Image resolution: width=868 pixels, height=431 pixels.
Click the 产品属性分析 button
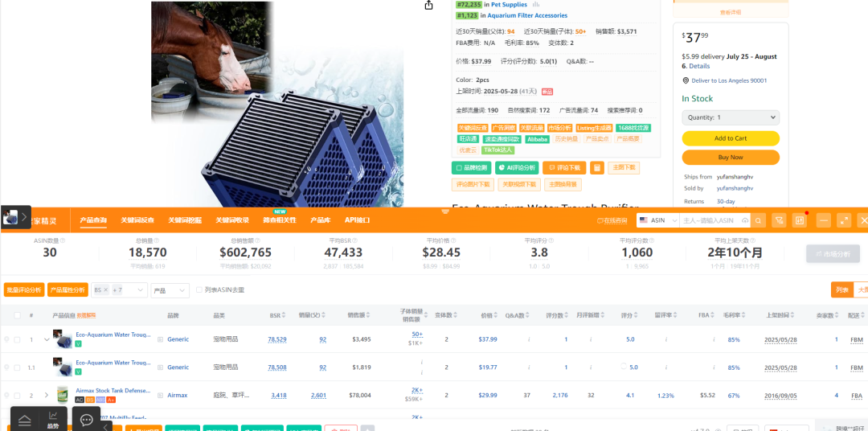pos(68,289)
